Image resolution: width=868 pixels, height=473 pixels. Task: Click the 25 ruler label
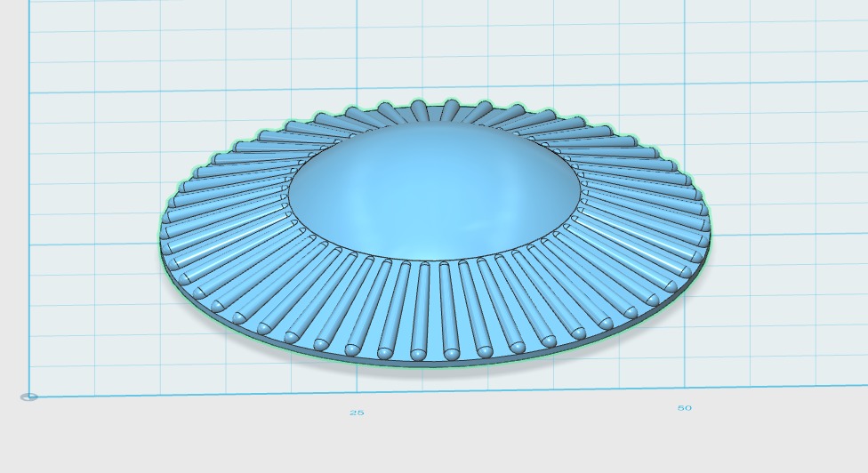[357, 413]
